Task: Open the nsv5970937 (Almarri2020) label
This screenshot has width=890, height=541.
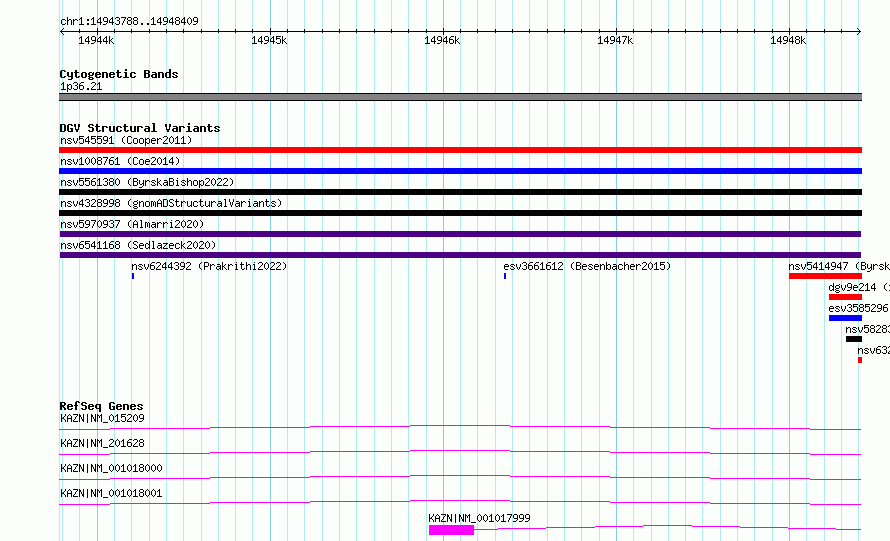Action: 132,224
